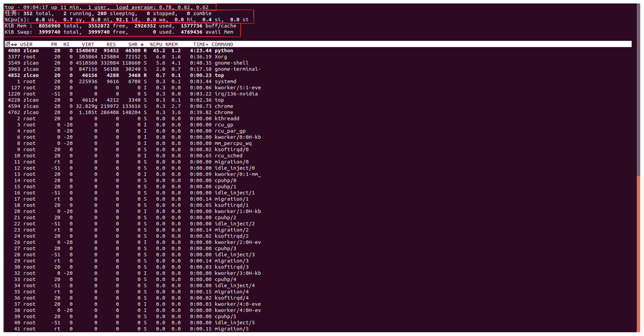Viewport: 644px width, 336px height.
Task: Select the load average 0.78 value
Action: click(x=165, y=7)
